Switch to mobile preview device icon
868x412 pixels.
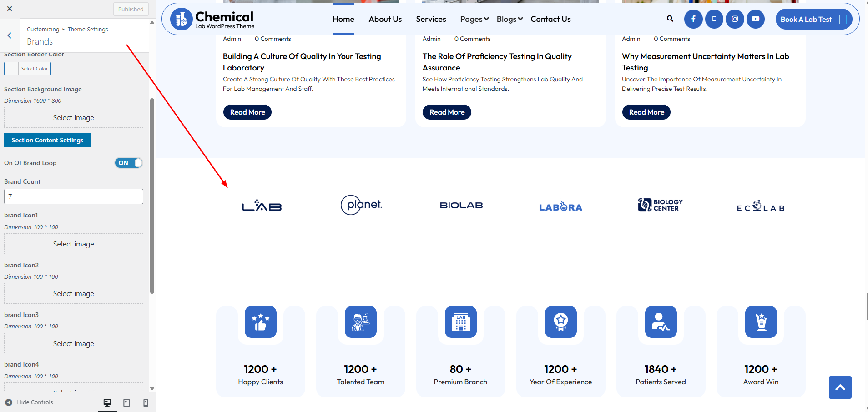[x=146, y=402]
